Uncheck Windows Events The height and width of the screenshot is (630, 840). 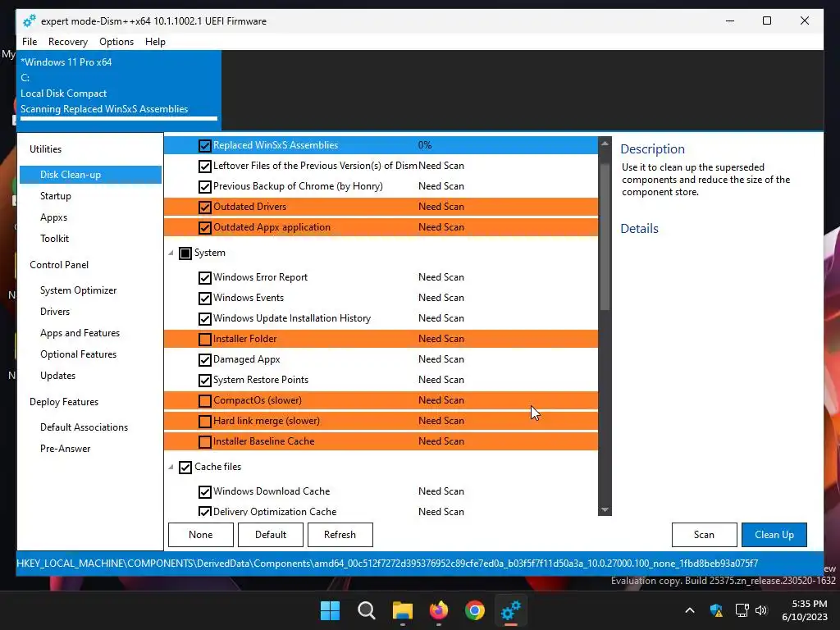tap(204, 298)
